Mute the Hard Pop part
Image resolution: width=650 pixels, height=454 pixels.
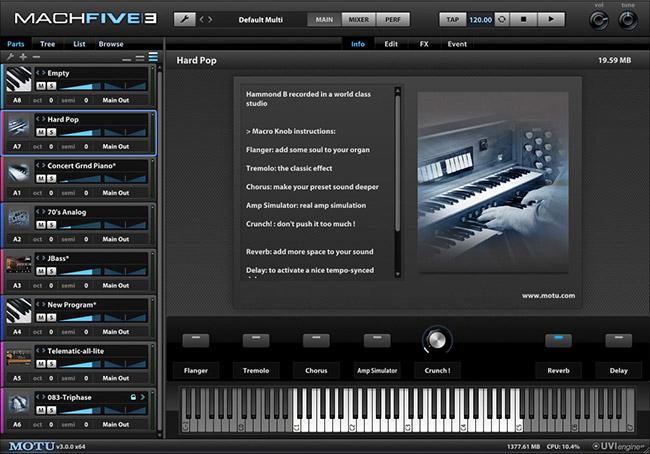[x=40, y=131]
